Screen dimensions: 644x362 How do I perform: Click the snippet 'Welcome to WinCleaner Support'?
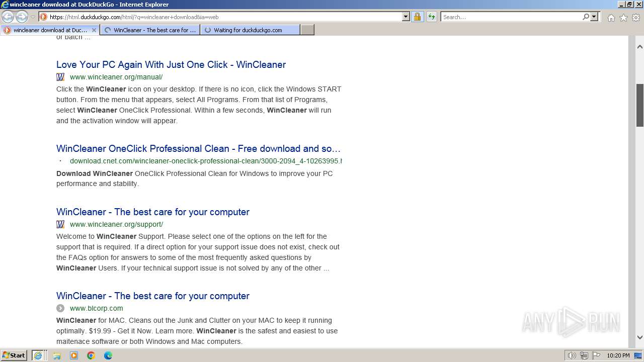pyautogui.click(x=198, y=252)
